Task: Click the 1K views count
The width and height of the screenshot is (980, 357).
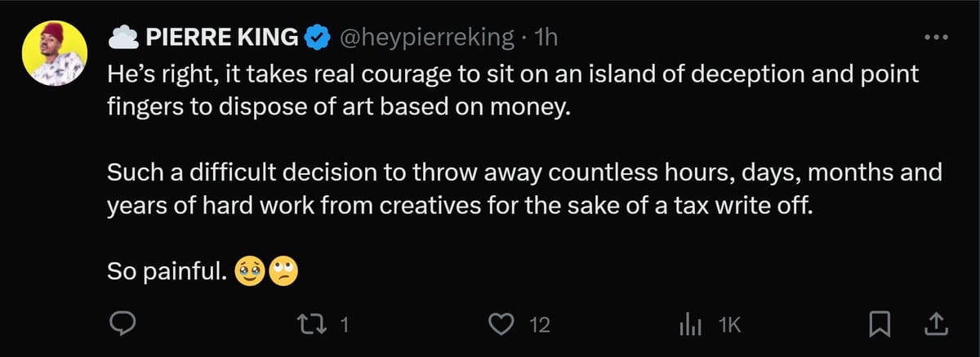Action: coord(728,325)
